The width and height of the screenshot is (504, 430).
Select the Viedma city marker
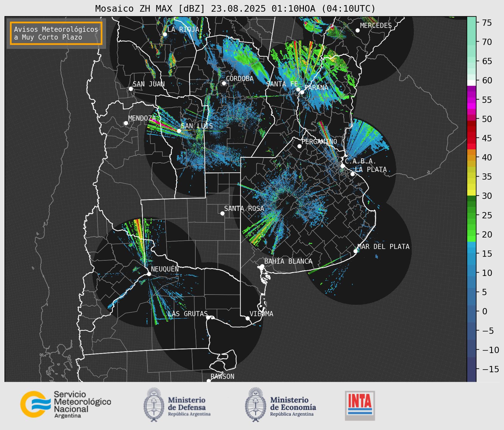pyautogui.click(x=247, y=318)
